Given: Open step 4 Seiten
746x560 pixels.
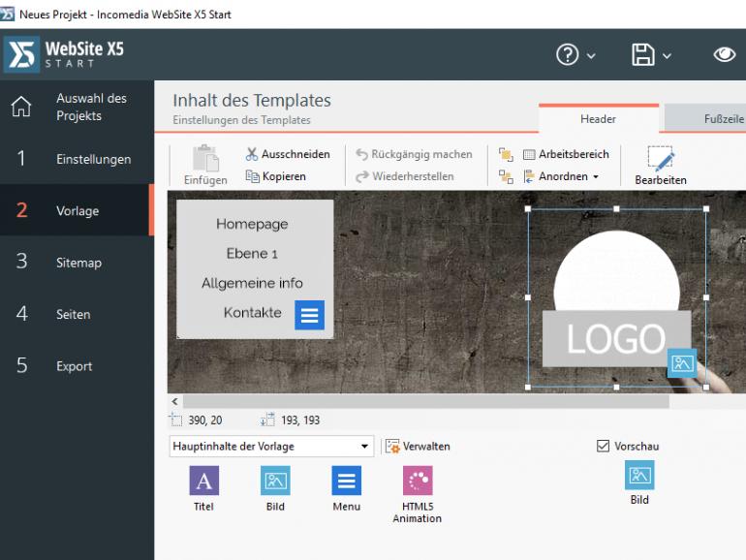Looking at the screenshot, I should [77, 314].
